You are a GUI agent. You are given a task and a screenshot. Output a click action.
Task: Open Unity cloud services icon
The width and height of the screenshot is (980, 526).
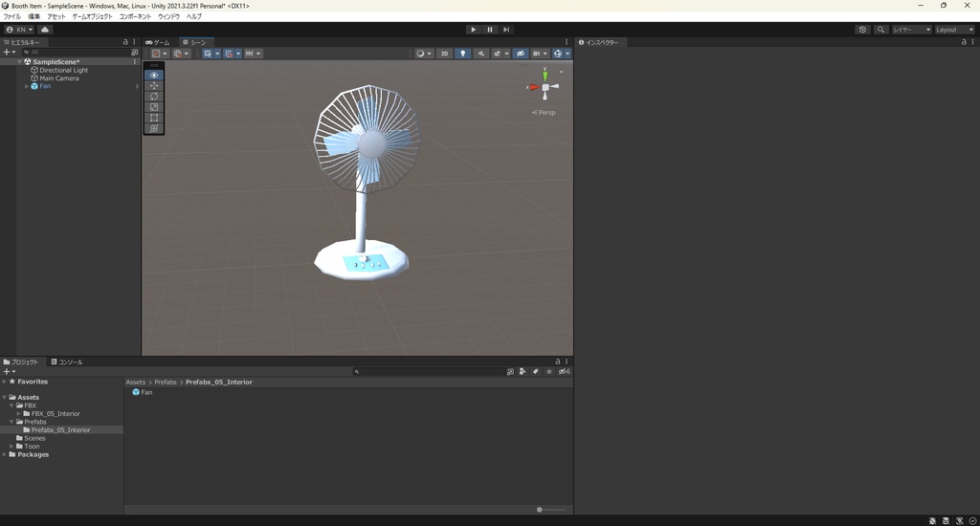[x=45, y=30]
